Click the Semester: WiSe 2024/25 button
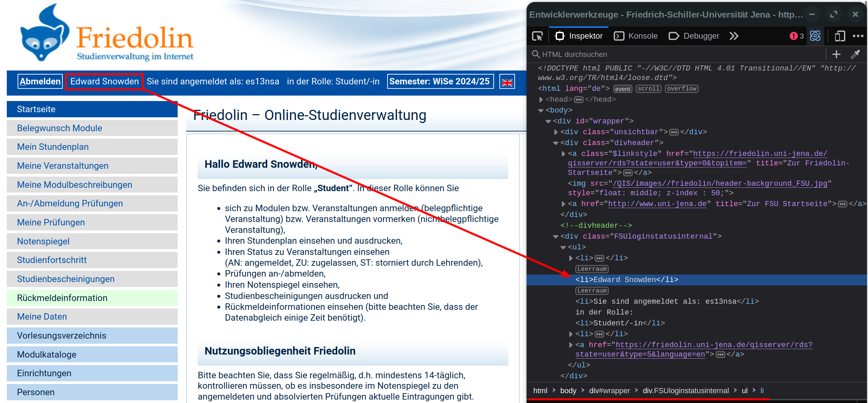 [440, 81]
